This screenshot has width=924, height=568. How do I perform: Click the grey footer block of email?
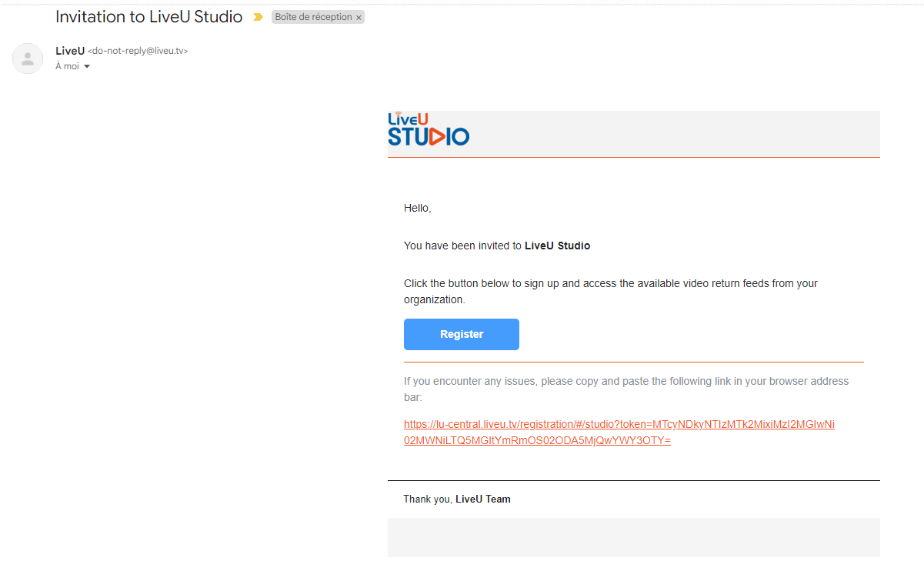coord(634,537)
